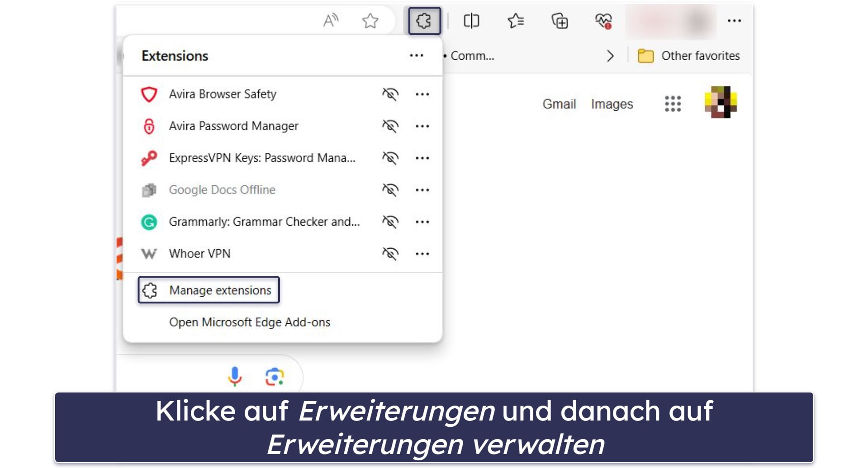Open Edge Settings and more menu
868x468 pixels.
click(734, 21)
